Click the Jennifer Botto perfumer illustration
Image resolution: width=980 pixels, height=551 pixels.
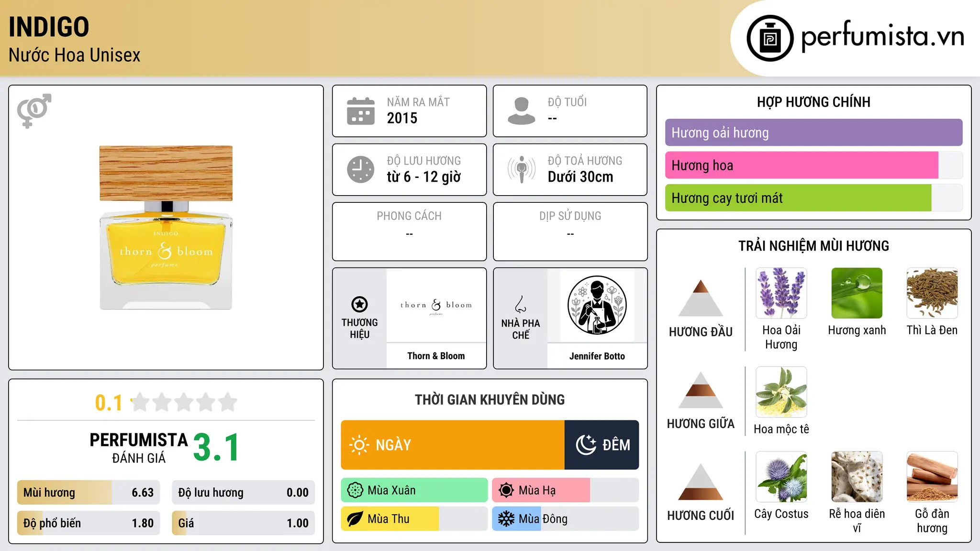[x=597, y=306]
